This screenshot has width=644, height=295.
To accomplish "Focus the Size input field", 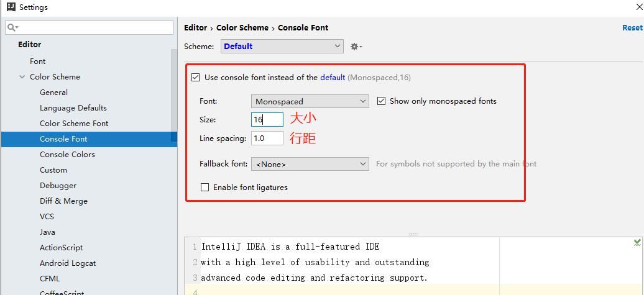I will (267, 119).
